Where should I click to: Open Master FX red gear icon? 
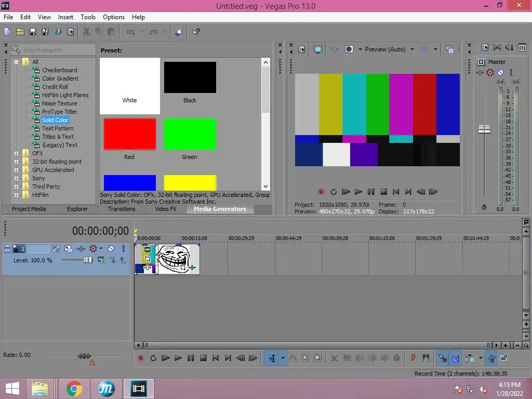coord(490,72)
